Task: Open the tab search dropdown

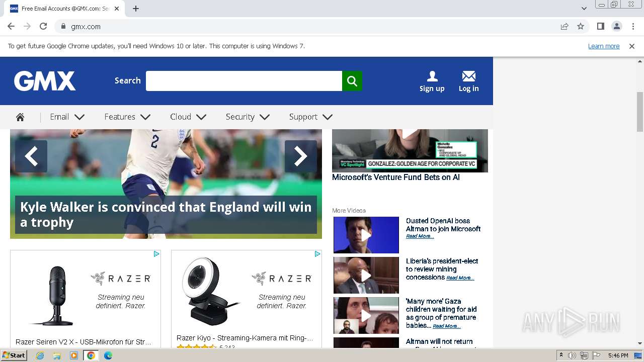Action: tap(584, 9)
